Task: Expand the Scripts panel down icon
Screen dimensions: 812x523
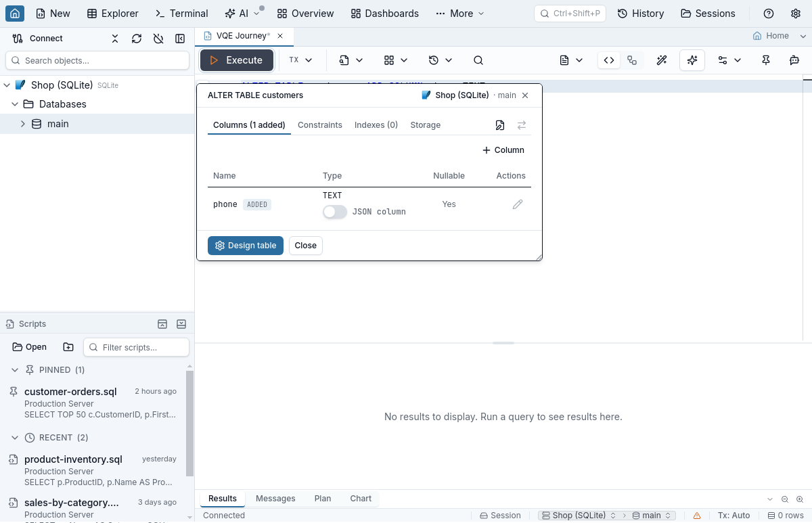Action: point(181,324)
